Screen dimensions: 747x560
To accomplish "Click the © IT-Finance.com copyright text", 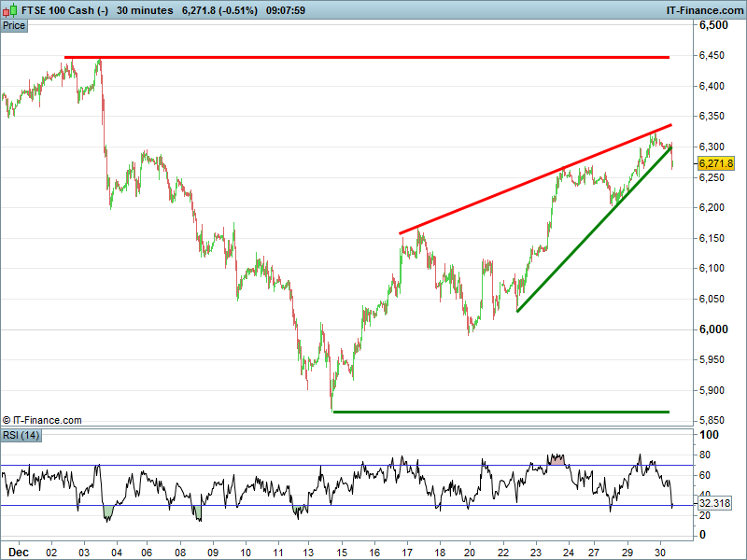I will pos(43,421).
